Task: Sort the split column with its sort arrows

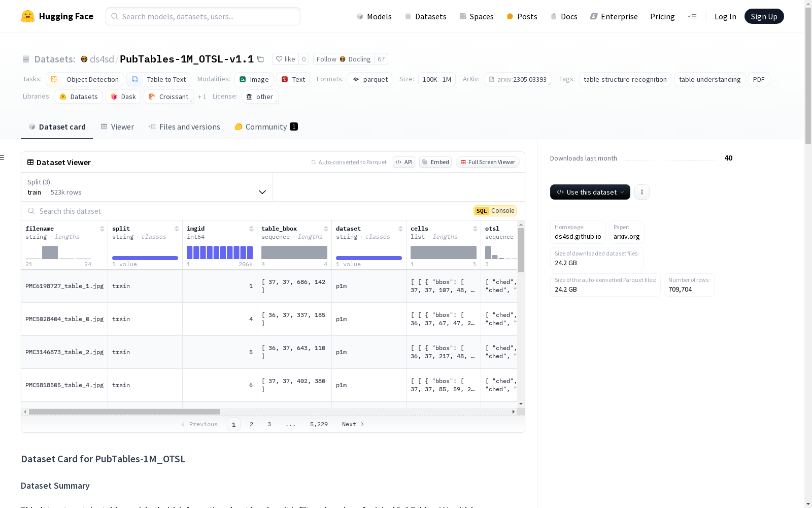Action: point(177,229)
